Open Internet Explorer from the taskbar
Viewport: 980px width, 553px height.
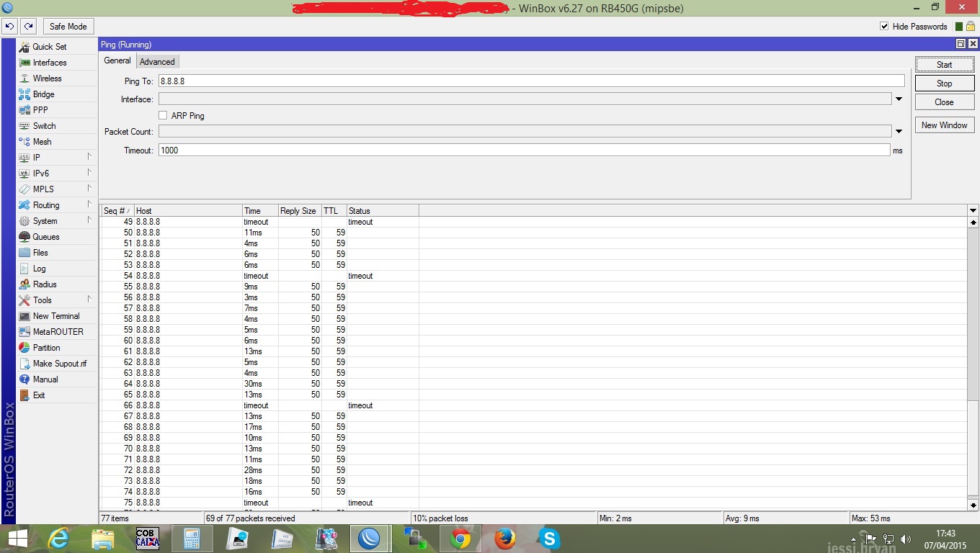60,539
